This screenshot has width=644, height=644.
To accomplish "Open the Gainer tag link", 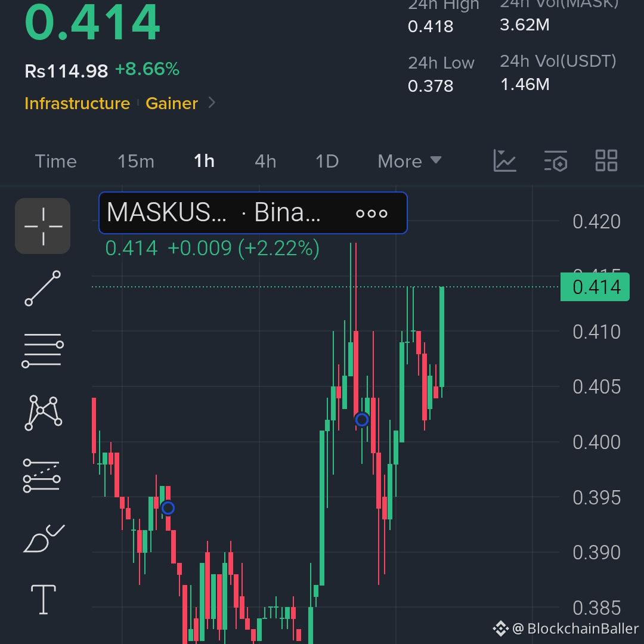I will 172,103.
